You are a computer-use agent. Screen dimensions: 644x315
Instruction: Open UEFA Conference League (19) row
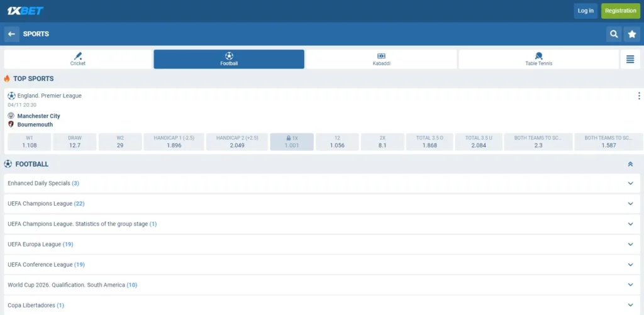click(322, 265)
